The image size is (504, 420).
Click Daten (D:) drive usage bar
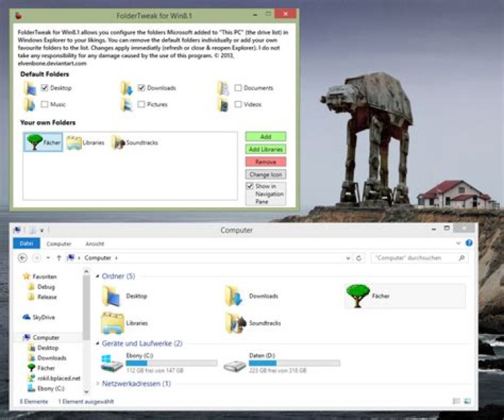(x=295, y=363)
